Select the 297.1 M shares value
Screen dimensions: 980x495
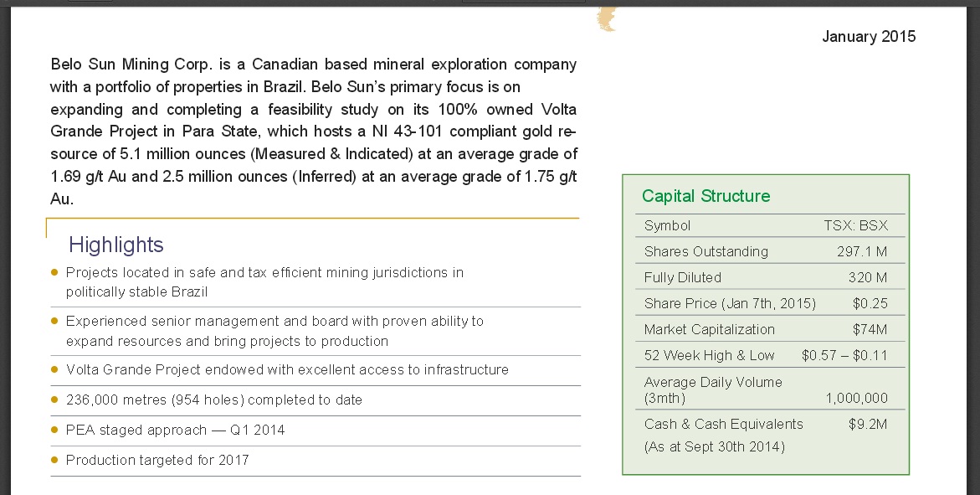(862, 251)
